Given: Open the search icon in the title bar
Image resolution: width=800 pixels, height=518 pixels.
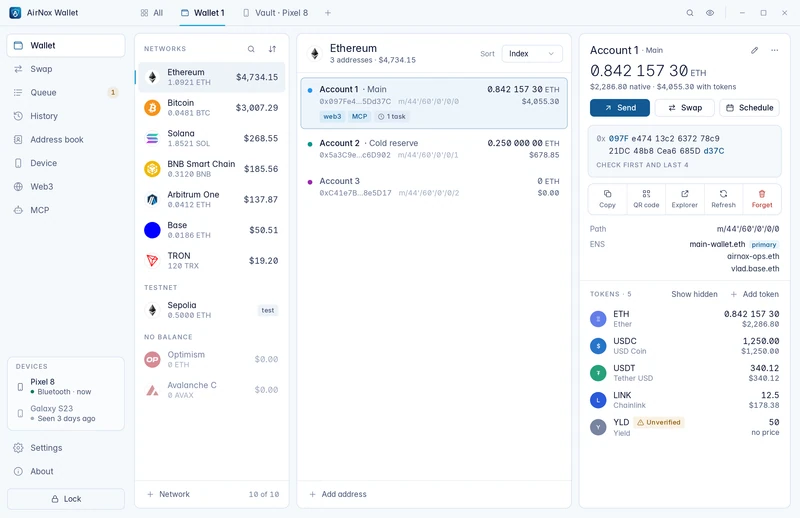Looking at the screenshot, I should coord(689,13).
